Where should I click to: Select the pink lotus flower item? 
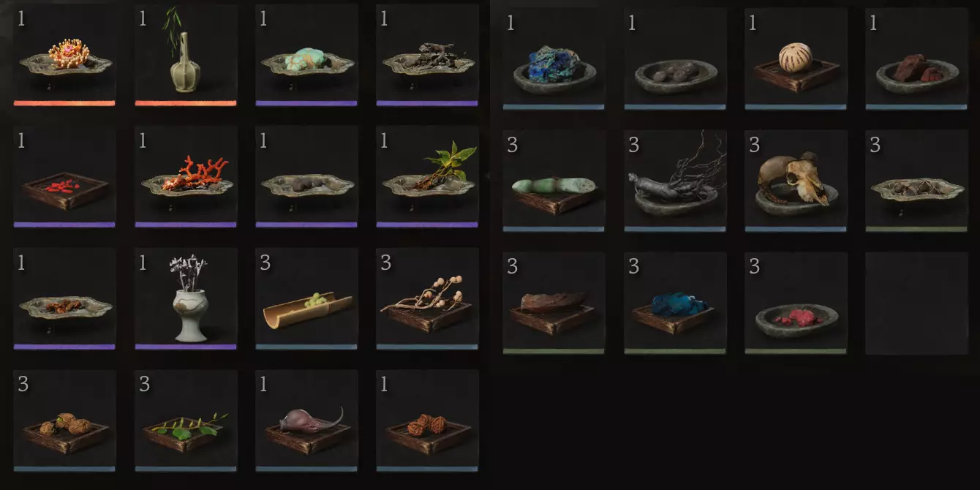[64, 56]
